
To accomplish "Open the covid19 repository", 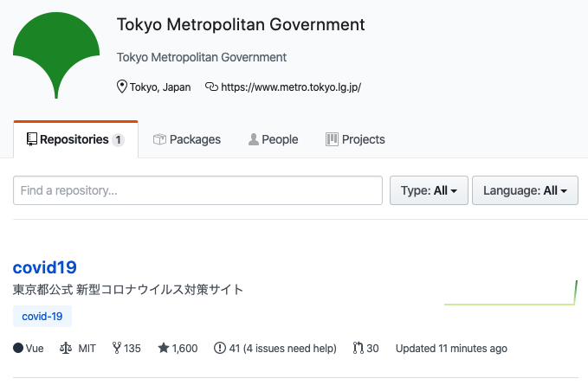I will pos(45,267).
